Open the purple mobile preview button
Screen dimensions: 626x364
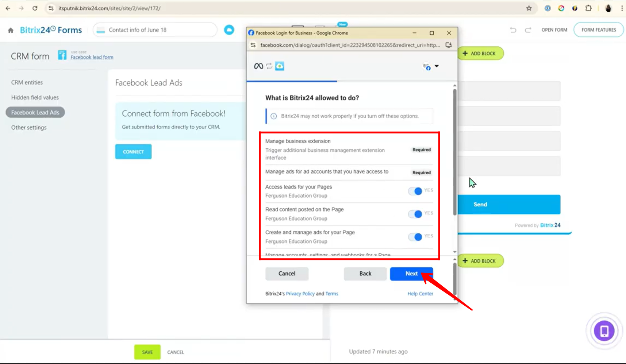(x=604, y=331)
